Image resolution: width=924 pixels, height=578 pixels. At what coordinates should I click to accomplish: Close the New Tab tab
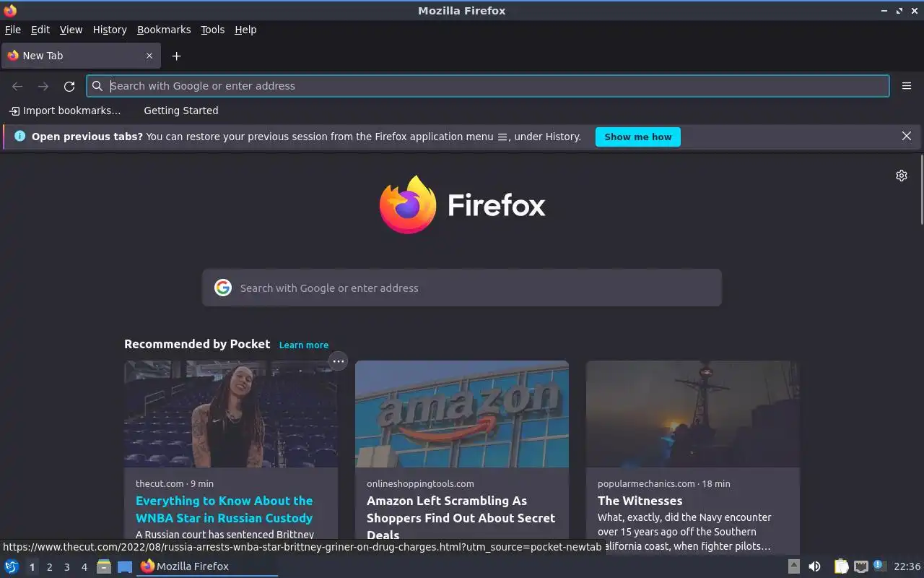pos(149,56)
